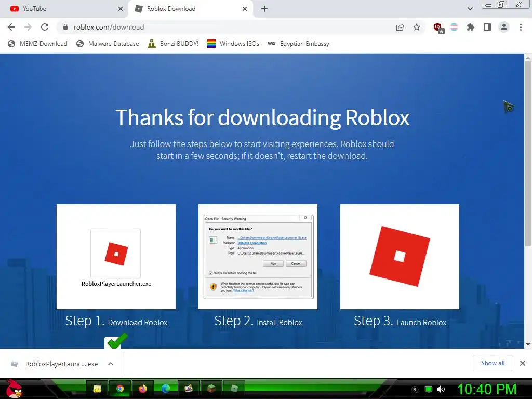Switch to the YouTube tab

pyautogui.click(x=64, y=9)
